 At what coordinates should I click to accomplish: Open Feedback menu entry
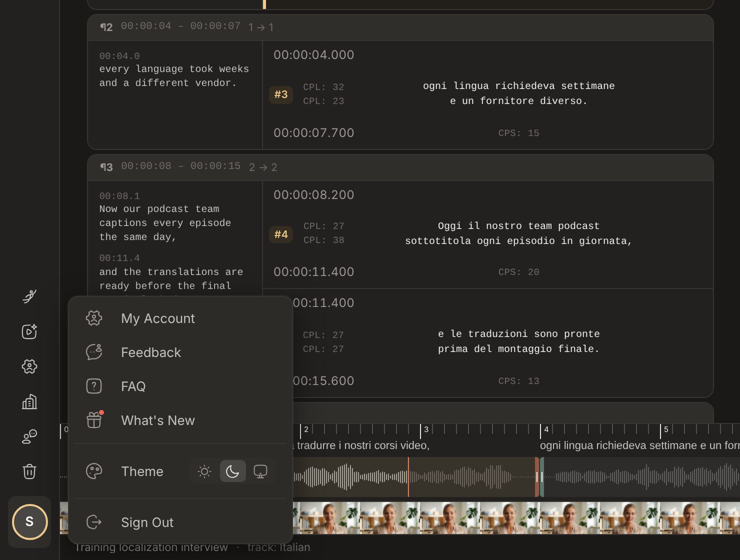(180, 352)
